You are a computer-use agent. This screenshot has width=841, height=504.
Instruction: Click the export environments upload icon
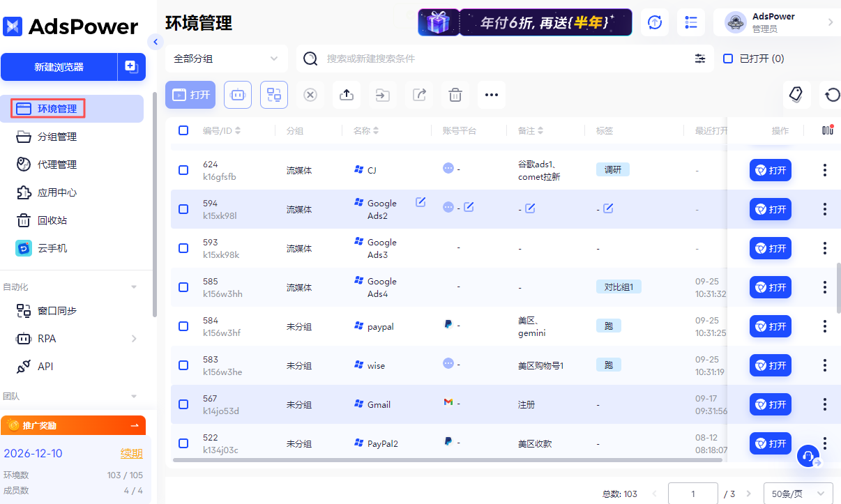[x=347, y=95]
